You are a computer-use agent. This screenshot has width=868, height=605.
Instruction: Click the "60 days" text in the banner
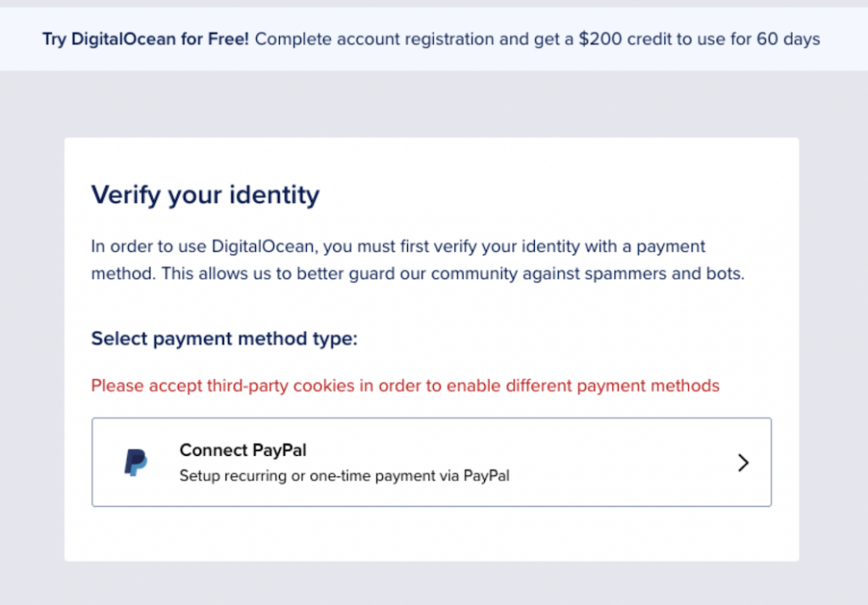tap(788, 39)
